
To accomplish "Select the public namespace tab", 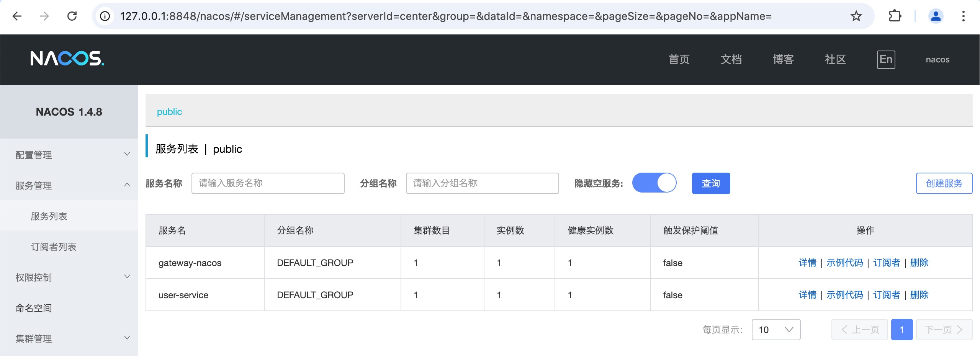I will 169,112.
